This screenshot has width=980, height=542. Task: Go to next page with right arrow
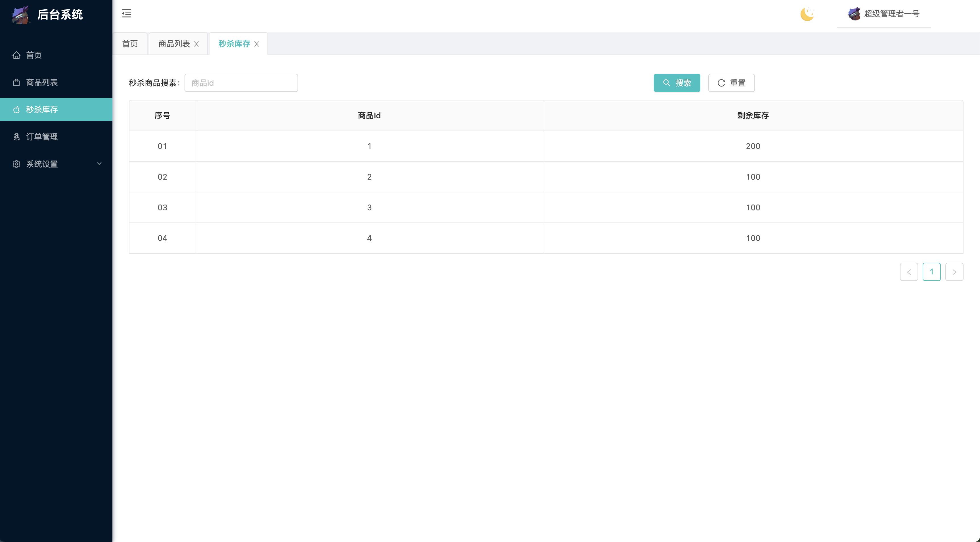[x=954, y=272]
